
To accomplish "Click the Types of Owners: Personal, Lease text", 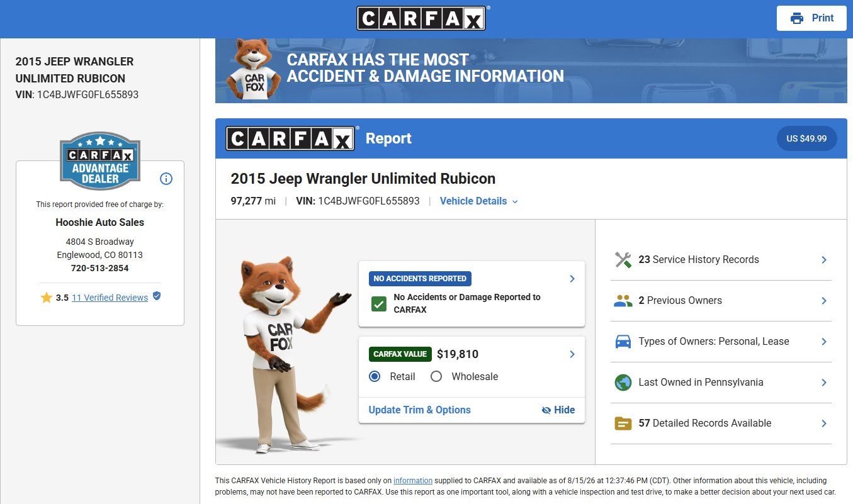I will pyautogui.click(x=714, y=342).
